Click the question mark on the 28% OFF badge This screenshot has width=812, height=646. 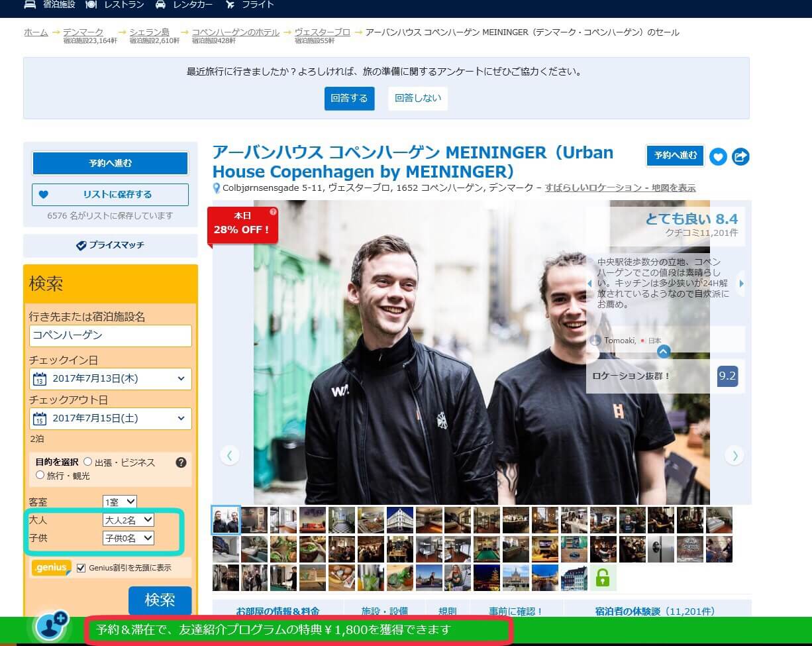coord(273,212)
